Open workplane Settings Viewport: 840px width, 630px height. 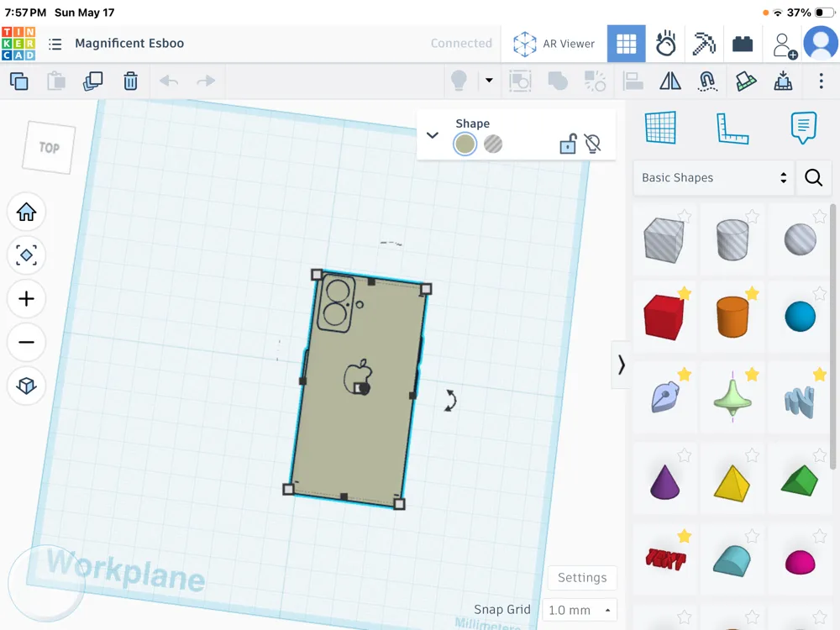(582, 578)
